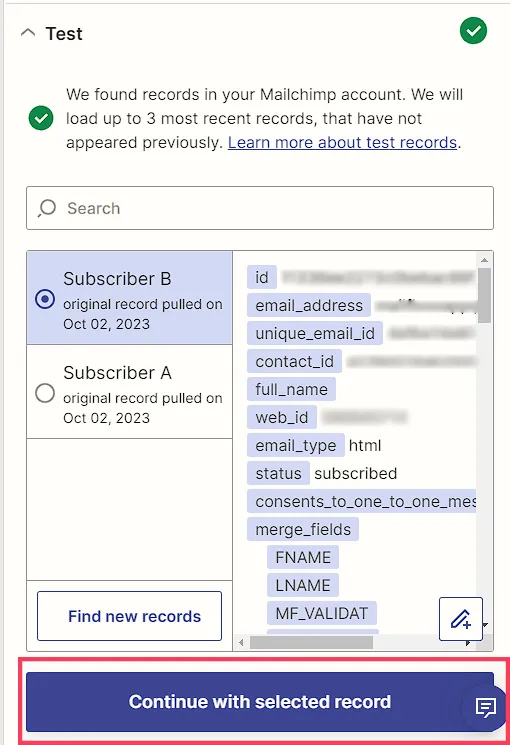The width and height of the screenshot is (510, 745).
Task: Click the vertical scrollbar thumb in record panel
Action: click(x=484, y=295)
